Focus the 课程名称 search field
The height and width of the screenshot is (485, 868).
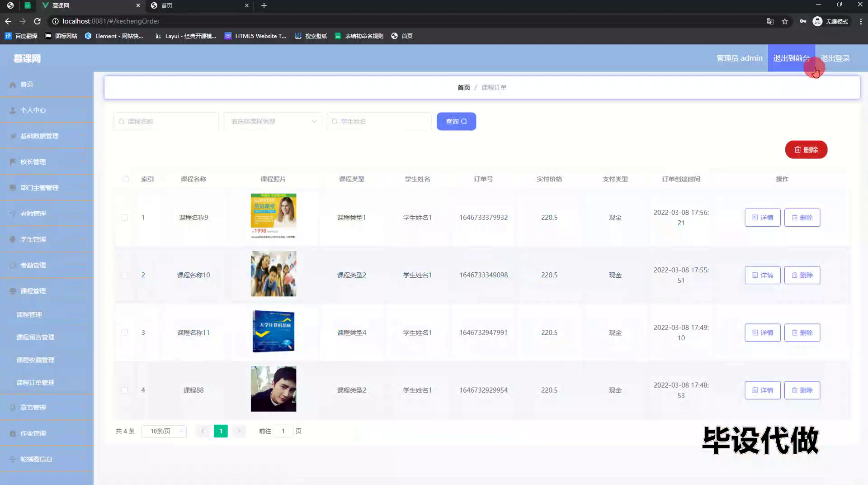click(166, 121)
